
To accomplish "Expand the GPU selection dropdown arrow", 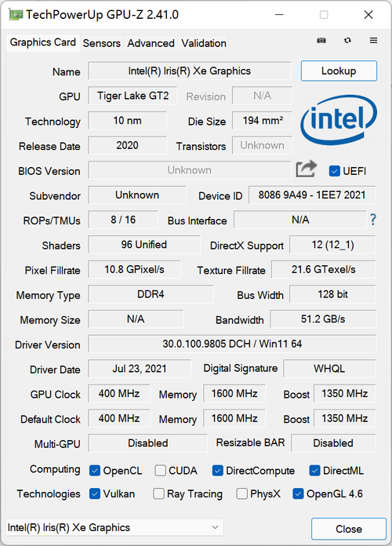I will [215, 527].
